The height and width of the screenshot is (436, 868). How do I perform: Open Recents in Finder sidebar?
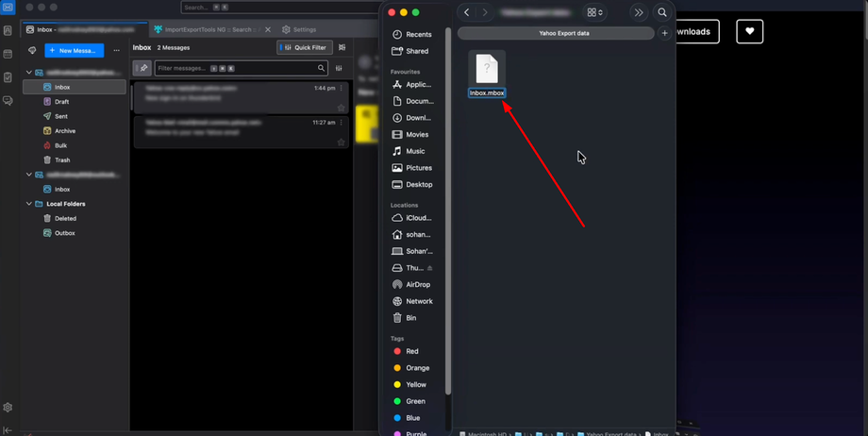[412, 34]
